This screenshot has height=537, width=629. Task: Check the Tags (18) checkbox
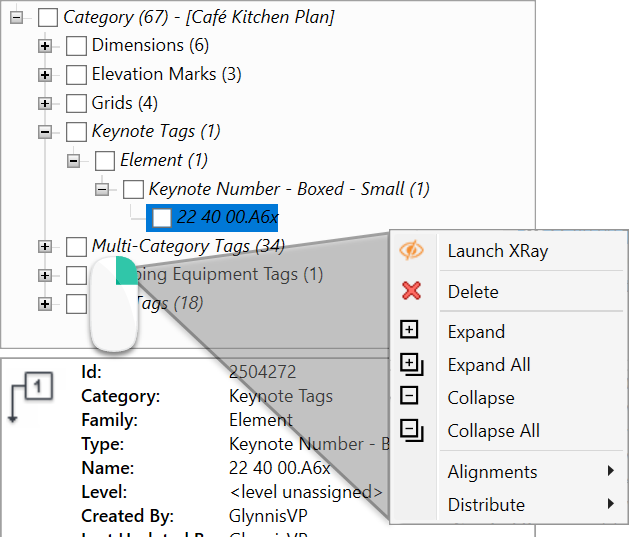tap(76, 304)
